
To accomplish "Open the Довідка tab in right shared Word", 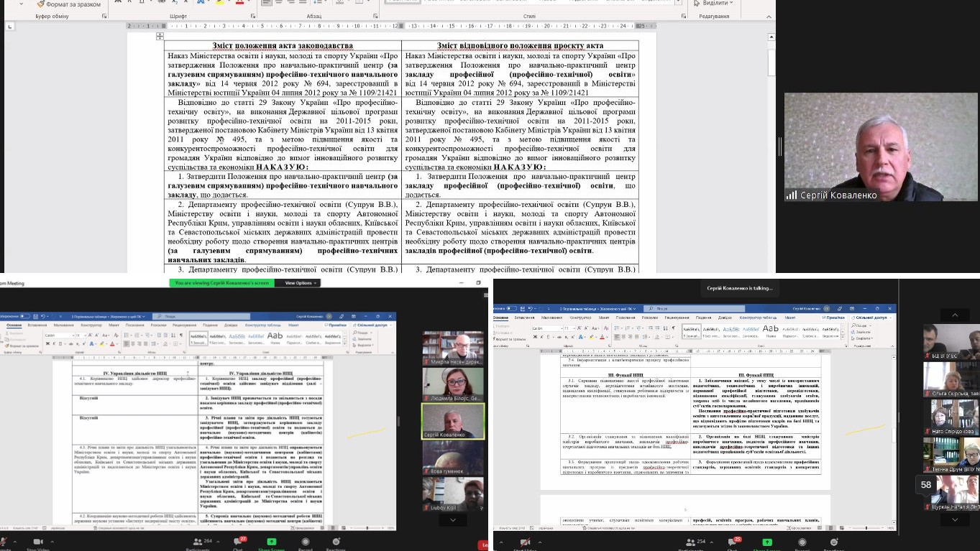I will coord(724,317).
